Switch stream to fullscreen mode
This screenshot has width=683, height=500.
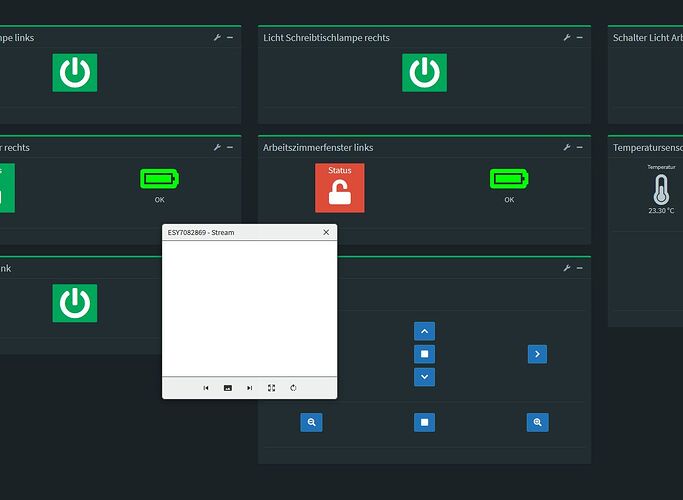click(271, 388)
